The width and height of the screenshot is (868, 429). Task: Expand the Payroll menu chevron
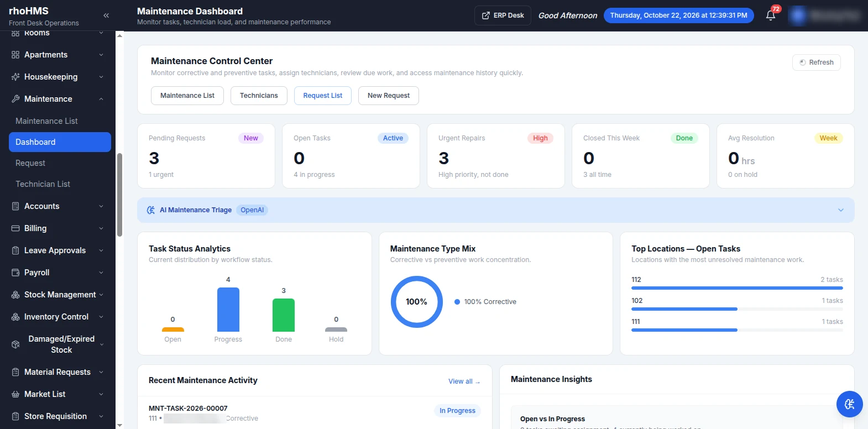pyautogui.click(x=101, y=273)
